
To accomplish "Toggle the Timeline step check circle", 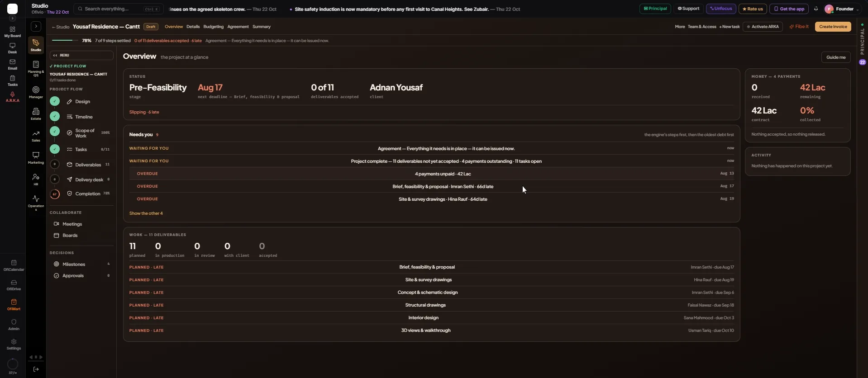I will coord(55,116).
